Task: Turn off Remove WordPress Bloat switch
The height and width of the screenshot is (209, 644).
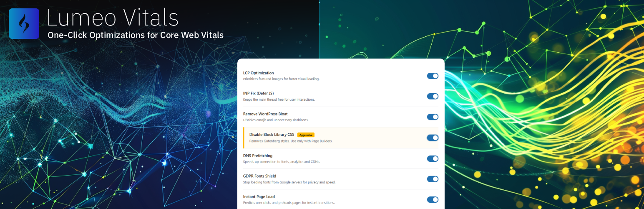Action: tap(433, 117)
